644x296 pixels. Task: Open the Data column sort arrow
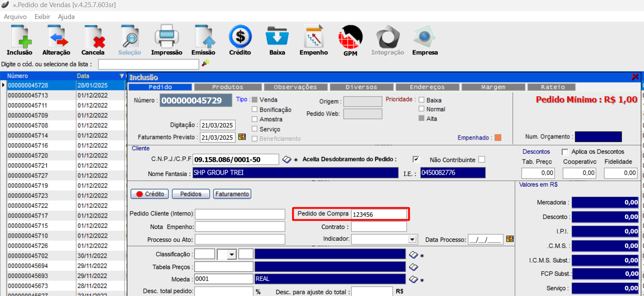coord(122,76)
